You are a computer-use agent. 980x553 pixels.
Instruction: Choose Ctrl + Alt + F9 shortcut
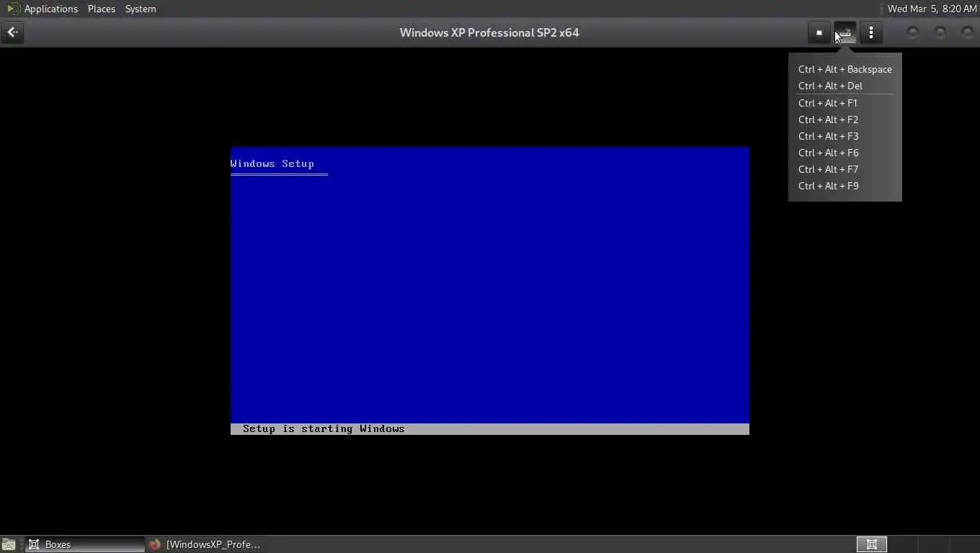pos(845,186)
